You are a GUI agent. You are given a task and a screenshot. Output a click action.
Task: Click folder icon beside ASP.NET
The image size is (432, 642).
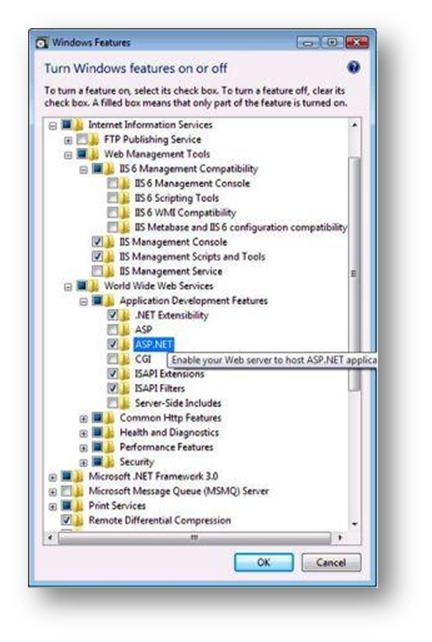124,344
